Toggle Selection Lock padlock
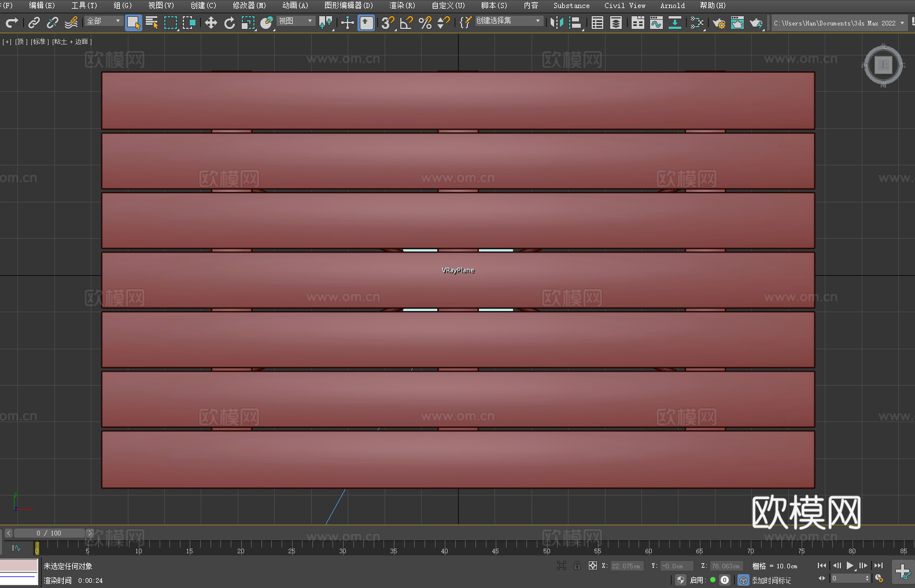The width and height of the screenshot is (915, 588). coord(577,565)
